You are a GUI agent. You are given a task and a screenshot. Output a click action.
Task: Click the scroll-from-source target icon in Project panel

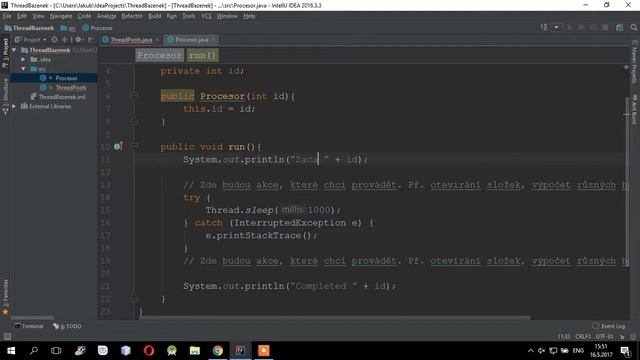(x=54, y=40)
